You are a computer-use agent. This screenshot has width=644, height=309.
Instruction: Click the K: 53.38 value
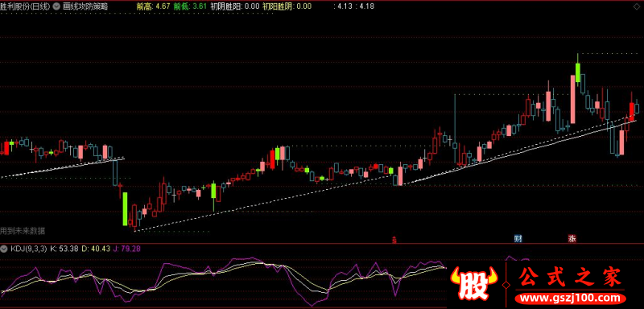pos(64,249)
